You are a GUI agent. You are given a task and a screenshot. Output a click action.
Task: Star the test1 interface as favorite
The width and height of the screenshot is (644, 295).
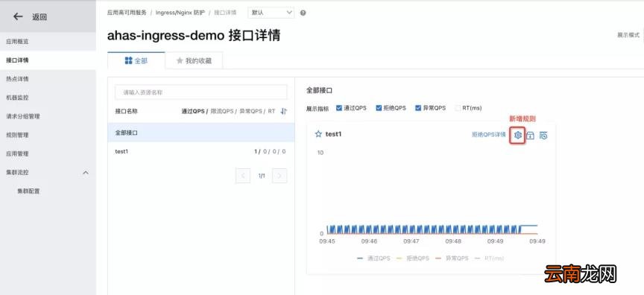[318, 134]
